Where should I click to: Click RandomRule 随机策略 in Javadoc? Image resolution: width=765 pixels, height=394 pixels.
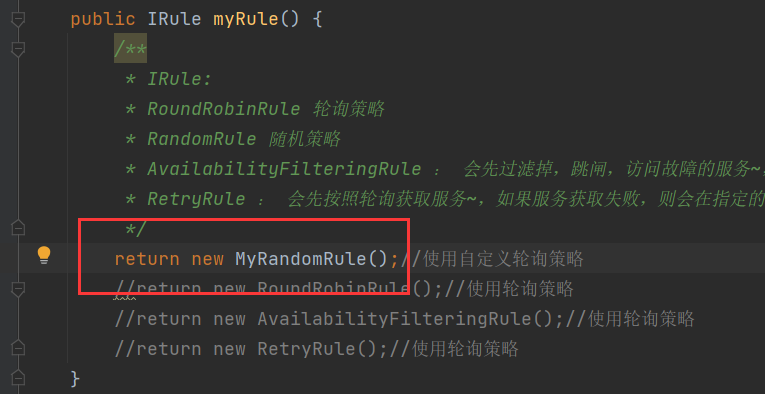(244, 139)
